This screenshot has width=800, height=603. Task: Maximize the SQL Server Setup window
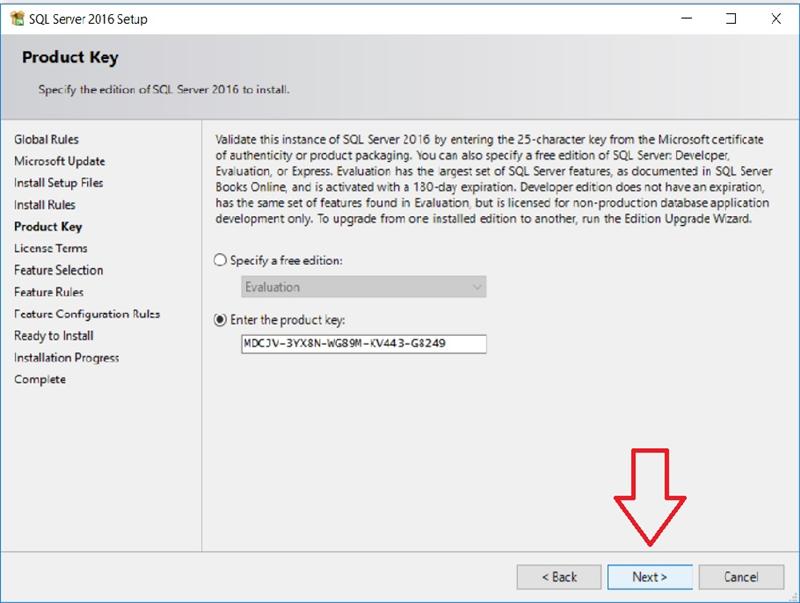(x=731, y=18)
